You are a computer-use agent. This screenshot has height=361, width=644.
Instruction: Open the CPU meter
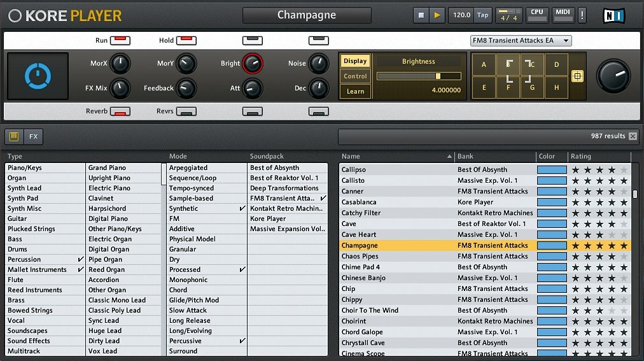pyautogui.click(x=537, y=15)
